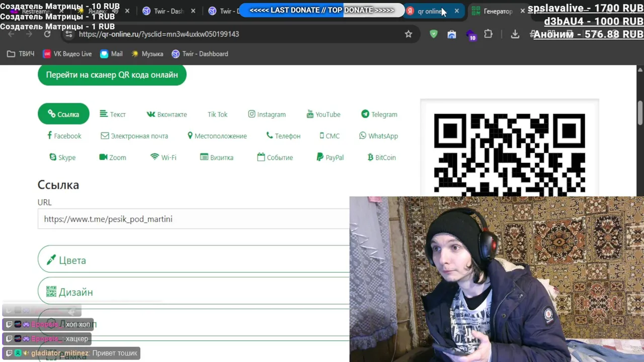The height and width of the screenshot is (362, 644).
Task: Select the Instagram QR type
Action: pos(267,114)
